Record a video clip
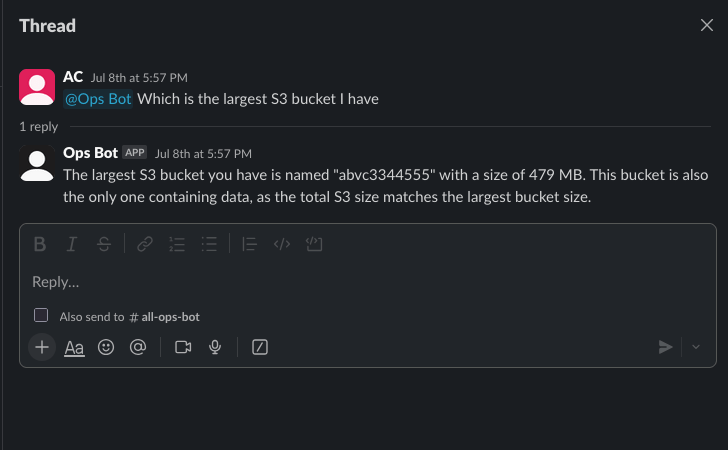The image size is (728, 450). coord(183,347)
